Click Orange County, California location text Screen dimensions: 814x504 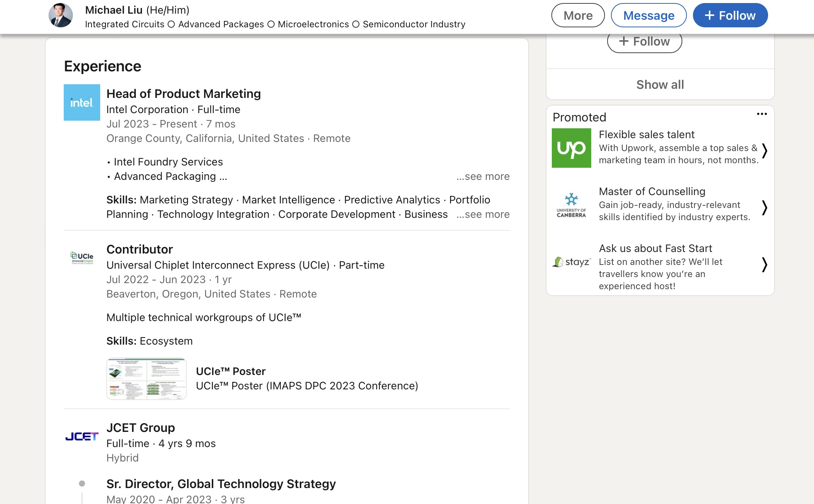coord(228,139)
